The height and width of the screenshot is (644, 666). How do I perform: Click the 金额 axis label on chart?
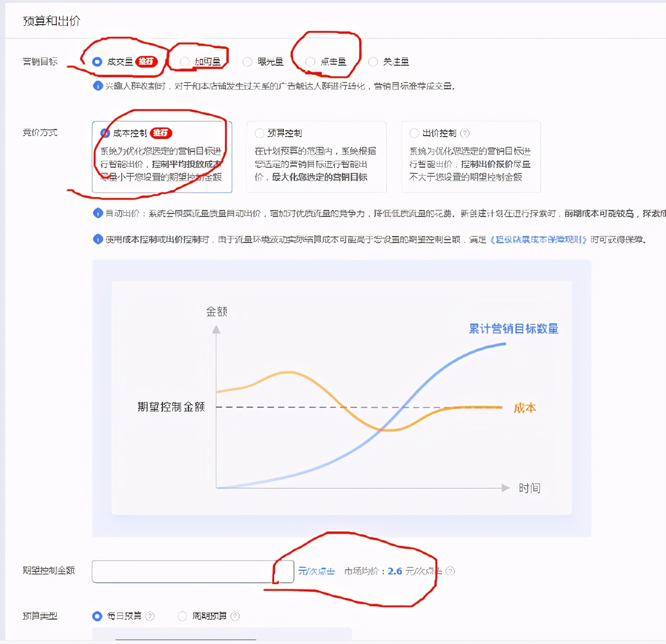click(217, 311)
